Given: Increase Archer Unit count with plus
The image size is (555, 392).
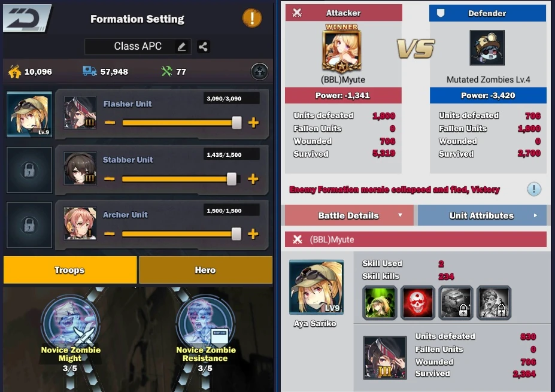Looking at the screenshot, I should tap(253, 234).
